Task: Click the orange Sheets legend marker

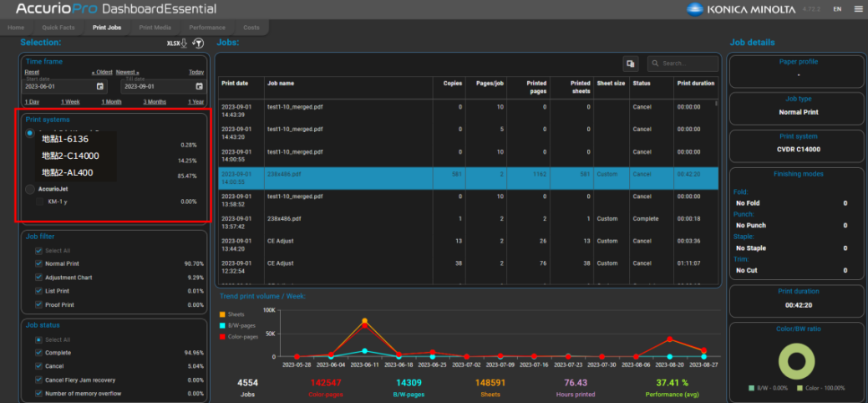Action: pyautogui.click(x=222, y=314)
